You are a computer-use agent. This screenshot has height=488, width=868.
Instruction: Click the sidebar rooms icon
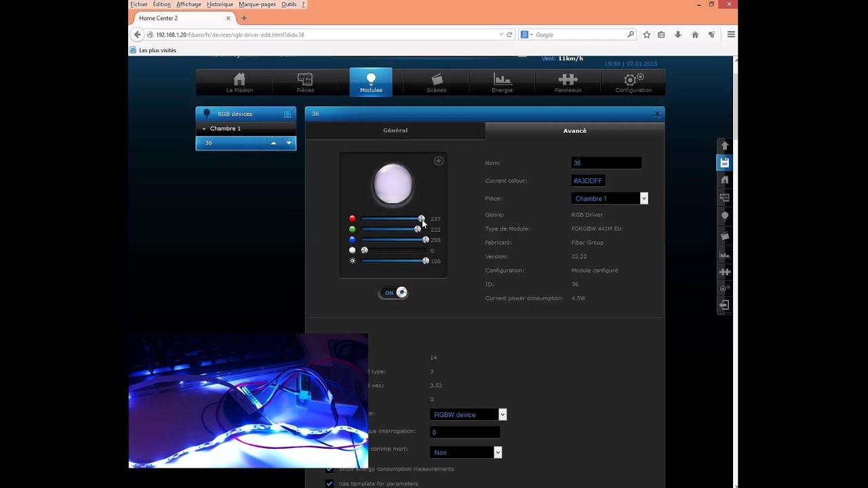point(724,198)
